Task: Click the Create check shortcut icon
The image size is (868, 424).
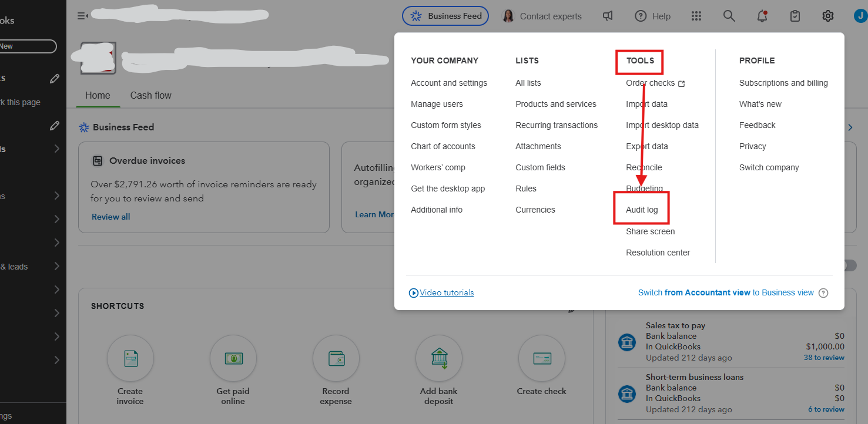Action: pos(542,358)
